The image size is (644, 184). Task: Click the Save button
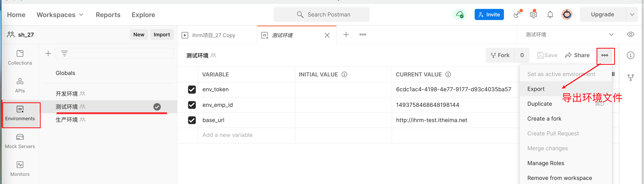547,55
